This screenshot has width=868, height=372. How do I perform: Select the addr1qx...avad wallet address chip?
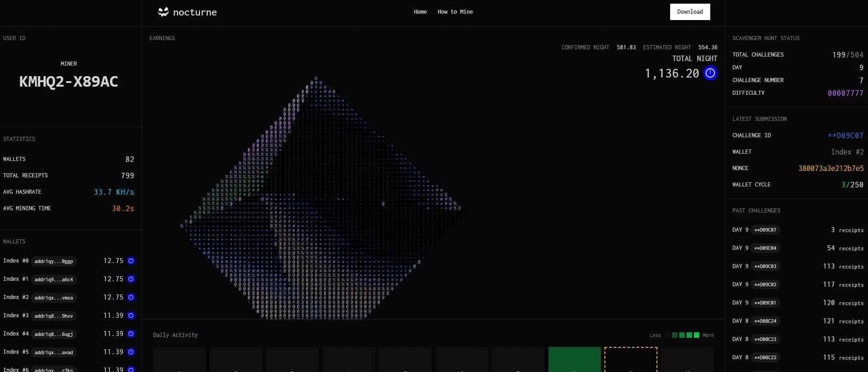point(54,352)
